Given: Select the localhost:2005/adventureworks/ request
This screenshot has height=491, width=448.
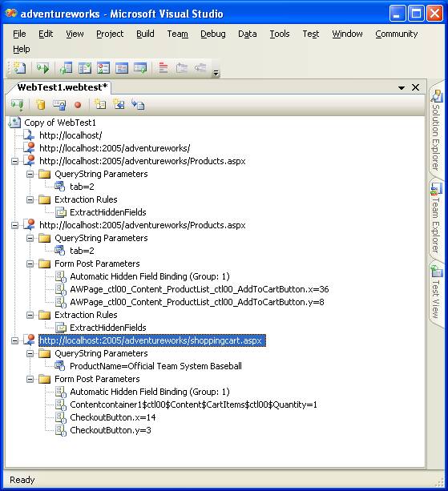Looking at the screenshot, I should (x=115, y=148).
